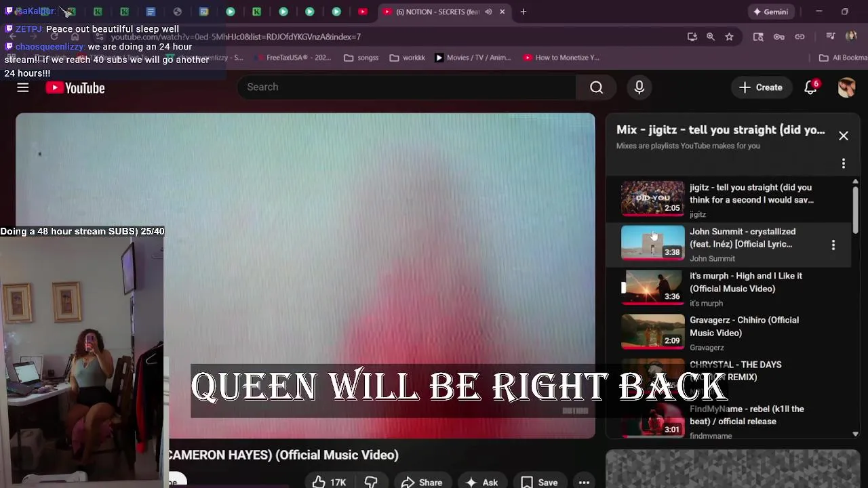Viewport: 868px width, 488px height.
Task: Go to the YouTube home logo
Action: [x=75, y=87]
